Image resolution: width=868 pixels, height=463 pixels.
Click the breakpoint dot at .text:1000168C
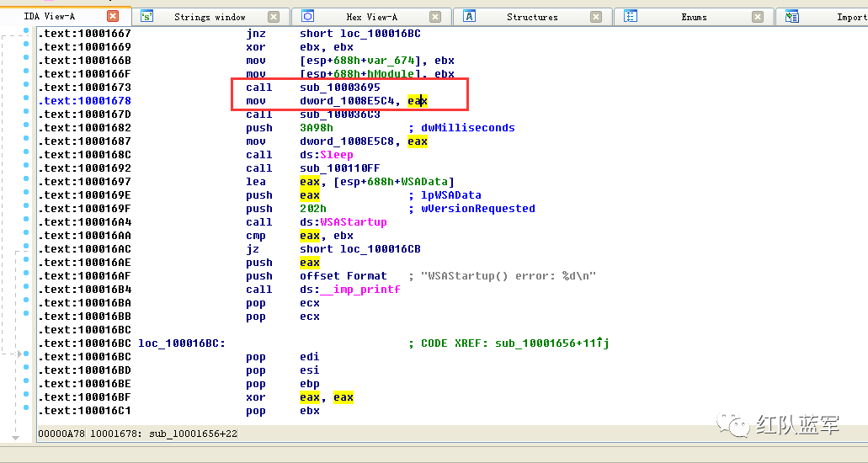pyautogui.click(x=26, y=152)
